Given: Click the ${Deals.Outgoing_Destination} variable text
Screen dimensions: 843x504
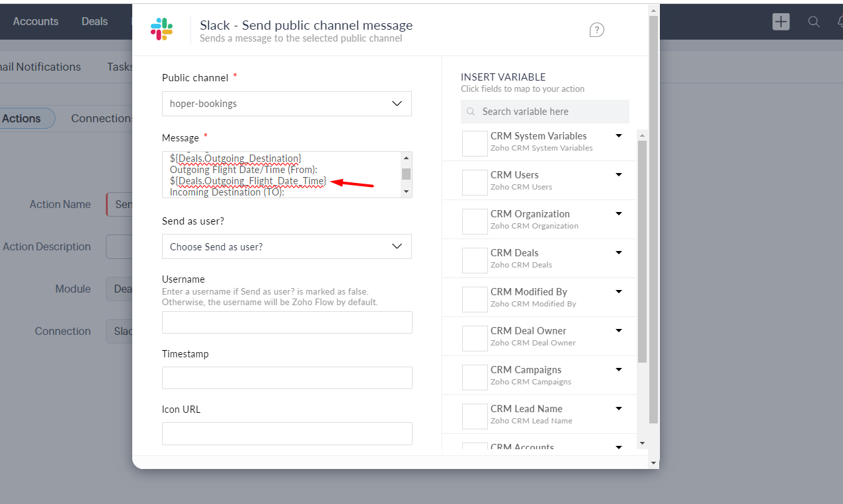Looking at the screenshot, I should (x=235, y=159).
